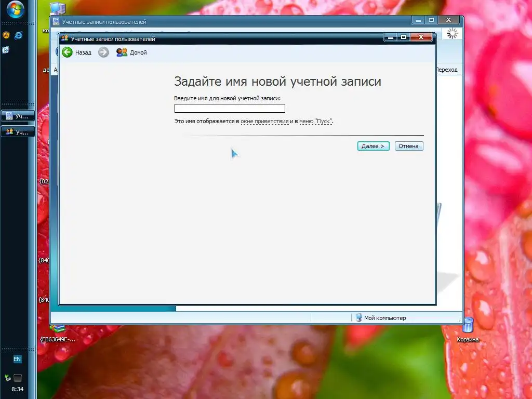Click the Далее > button
Image resolution: width=532 pixels, height=399 pixels.
373,146
